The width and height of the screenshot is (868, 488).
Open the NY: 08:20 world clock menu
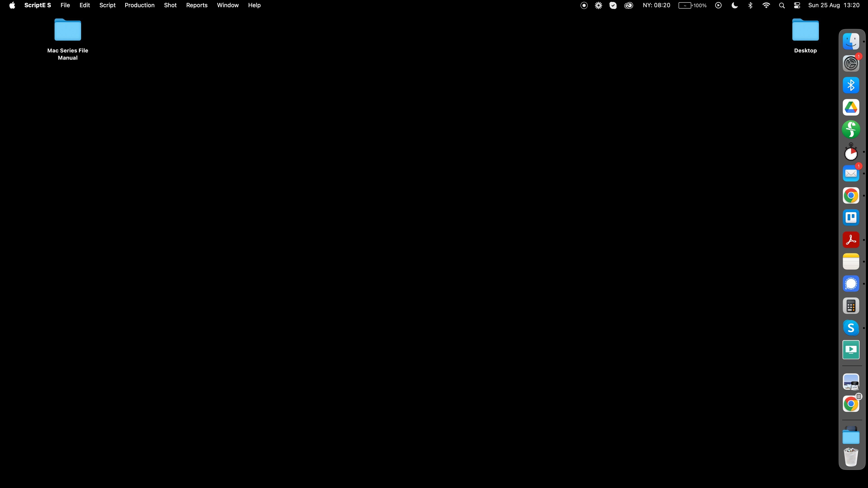point(656,5)
